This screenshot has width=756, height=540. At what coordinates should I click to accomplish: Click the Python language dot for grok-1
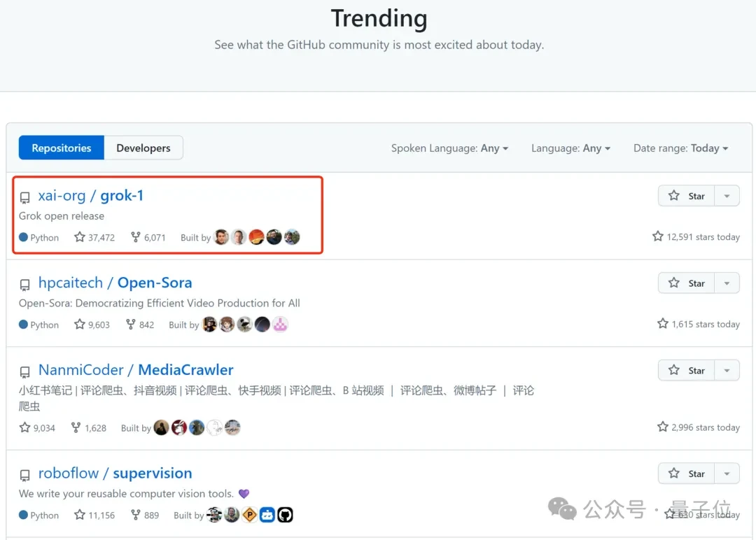click(x=23, y=238)
